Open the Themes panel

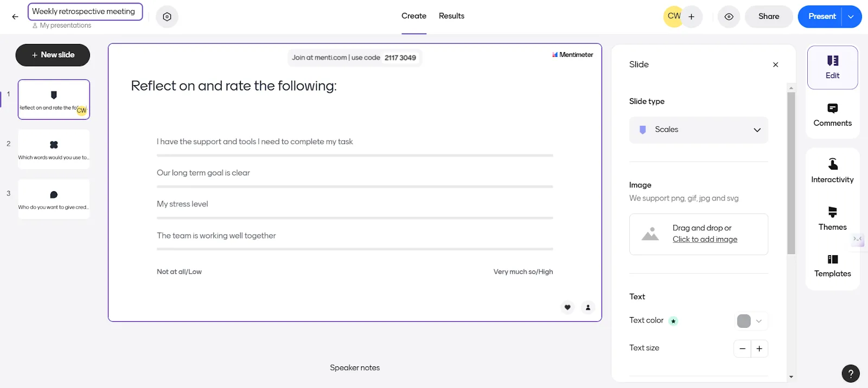pos(832,219)
